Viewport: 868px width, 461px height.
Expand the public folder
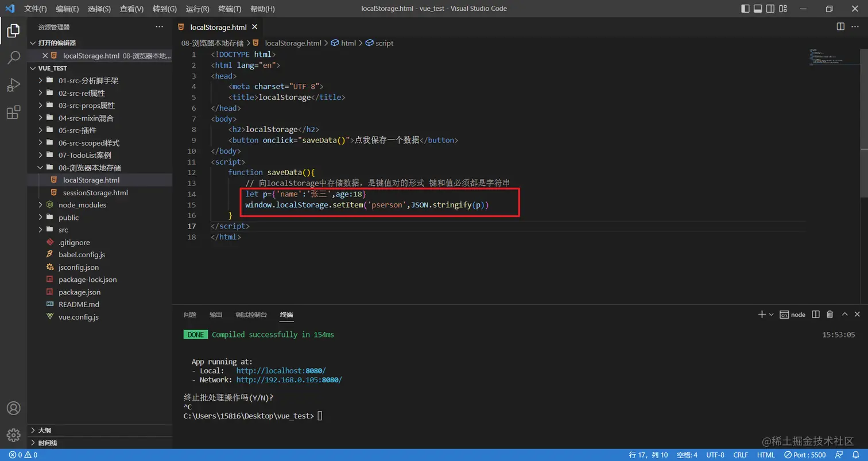(x=100, y=218)
